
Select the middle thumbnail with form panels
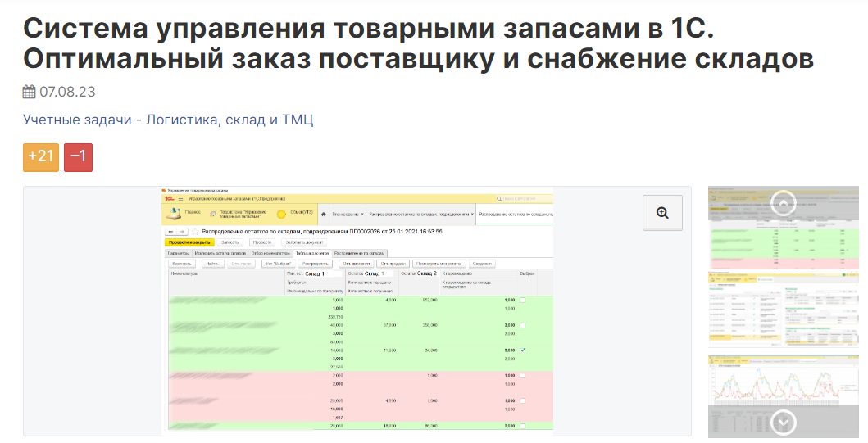(784, 310)
